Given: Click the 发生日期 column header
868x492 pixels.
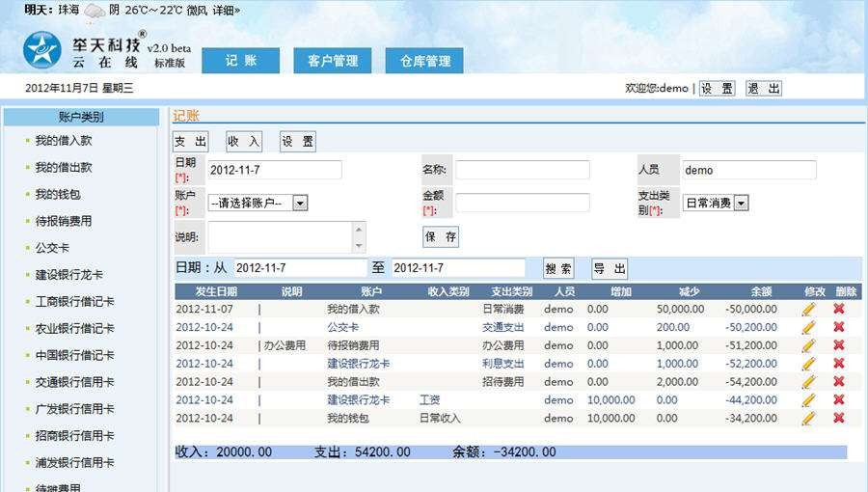Looking at the screenshot, I should [x=216, y=291].
